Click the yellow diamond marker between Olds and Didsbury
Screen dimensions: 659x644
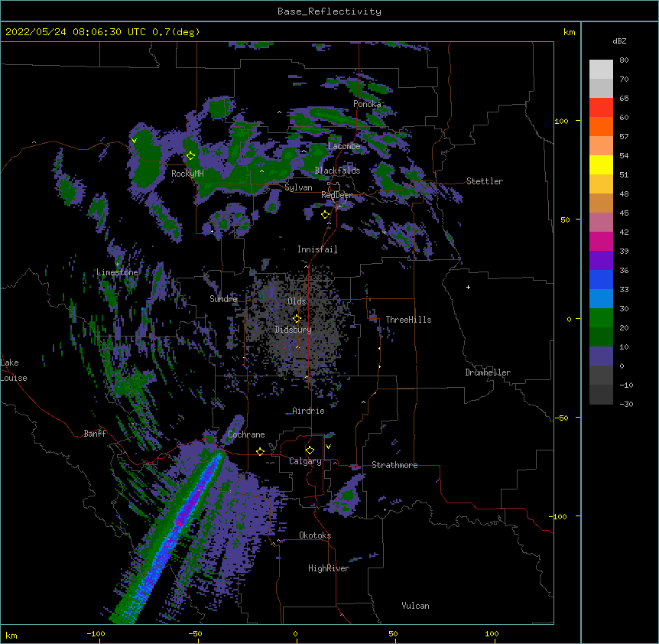click(x=297, y=318)
